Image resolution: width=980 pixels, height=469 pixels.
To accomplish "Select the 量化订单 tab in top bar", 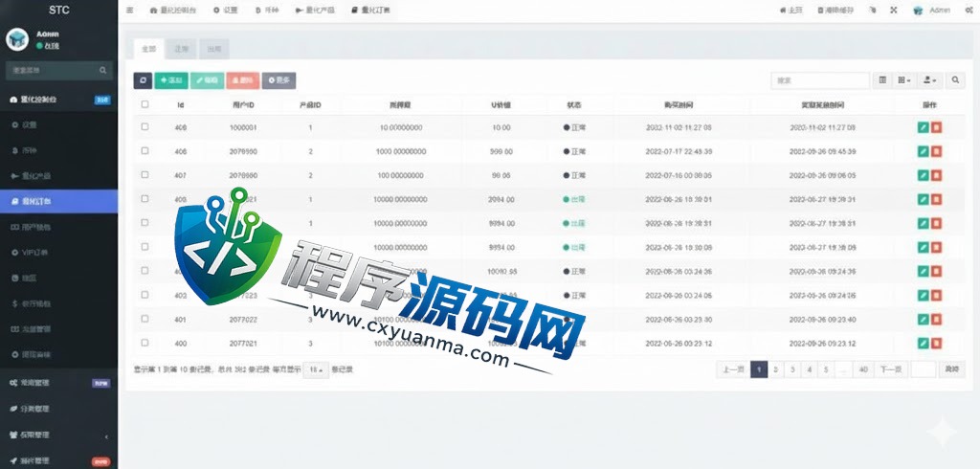I will coord(371,10).
